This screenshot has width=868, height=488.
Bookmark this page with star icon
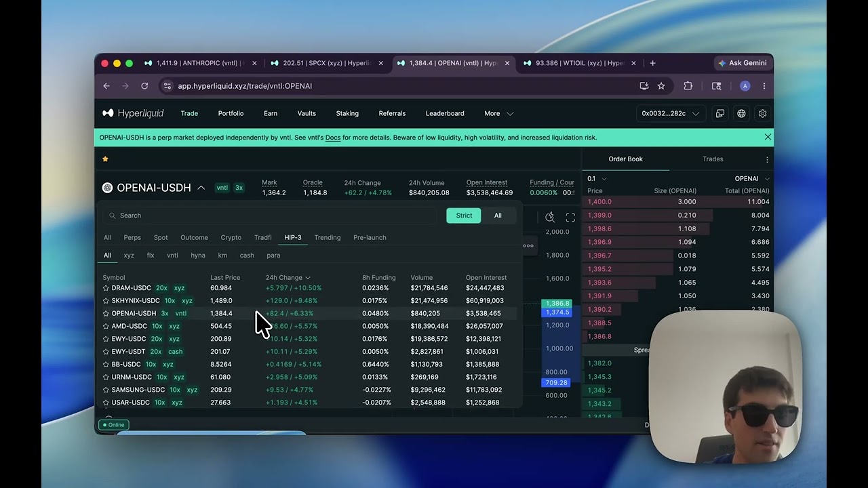[661, 86]
